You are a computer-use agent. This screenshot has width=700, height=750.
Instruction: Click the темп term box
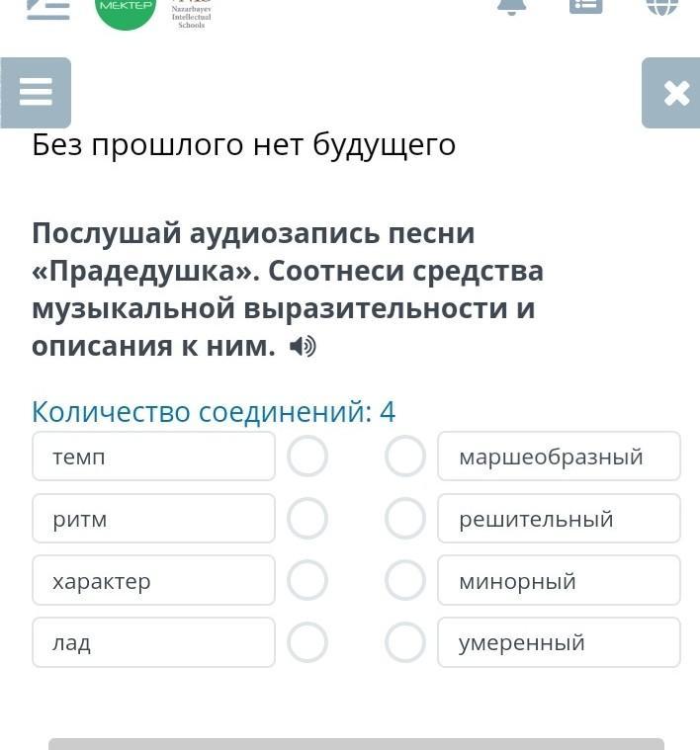coord(153,457)
